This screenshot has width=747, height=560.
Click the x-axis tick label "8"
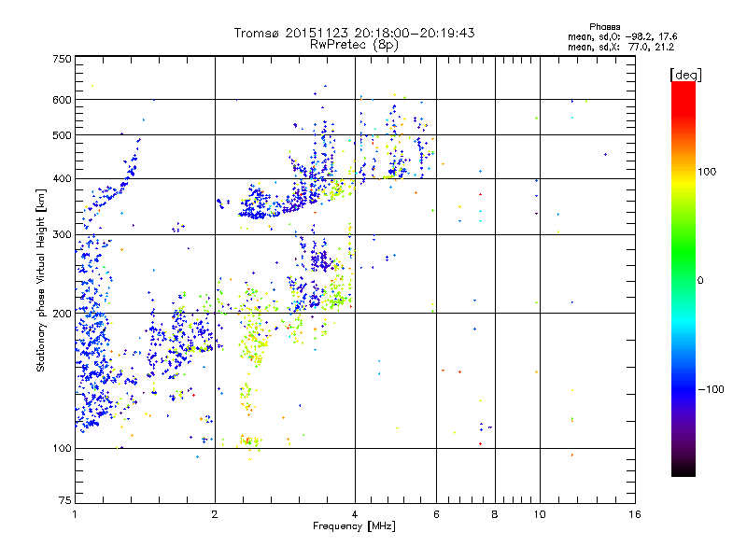(x=495, y=514)
